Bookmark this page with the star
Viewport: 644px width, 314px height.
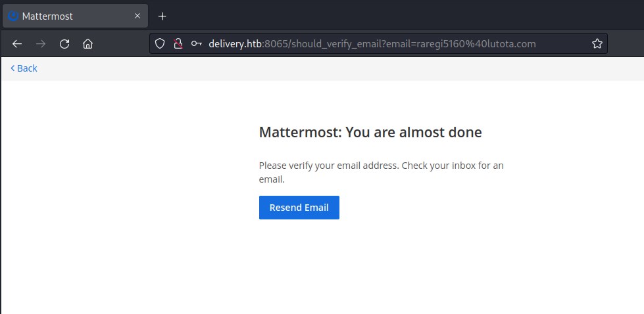597,44
